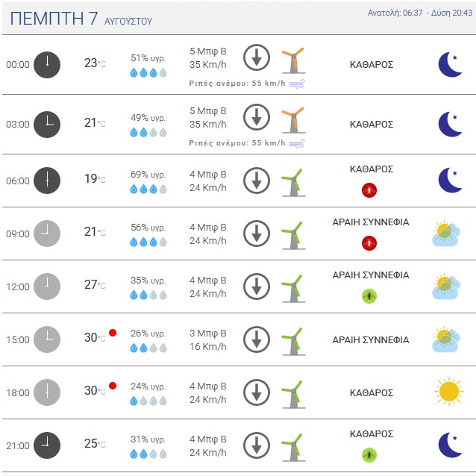Click the green mosquito icon at 12:00
The image size is (476, 476).
[x=369, y=296]
